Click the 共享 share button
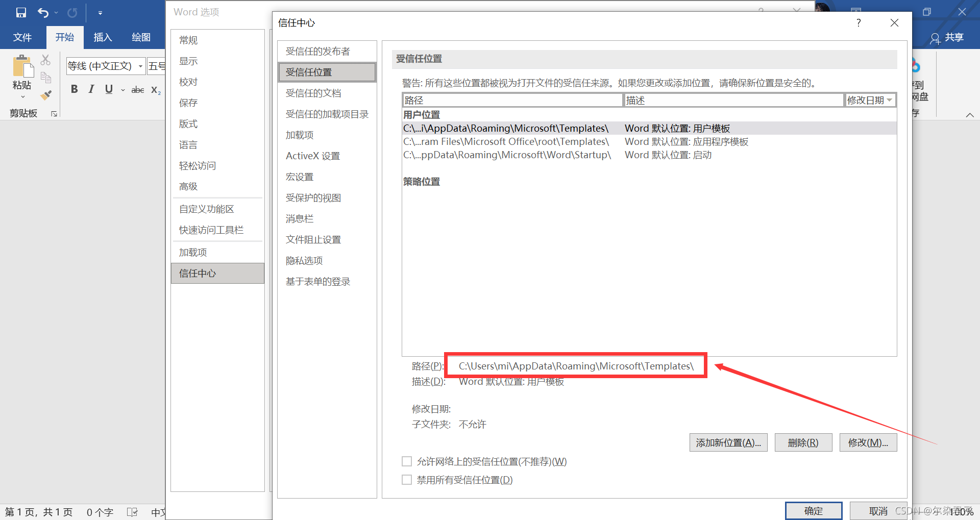Screen dimensions: 980x520 coord(947,38)
